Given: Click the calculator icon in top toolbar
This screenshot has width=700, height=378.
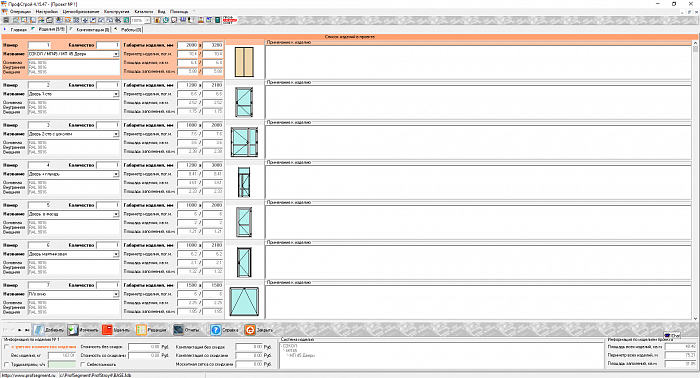Looking at the screenshot, I should pos(217,20).
